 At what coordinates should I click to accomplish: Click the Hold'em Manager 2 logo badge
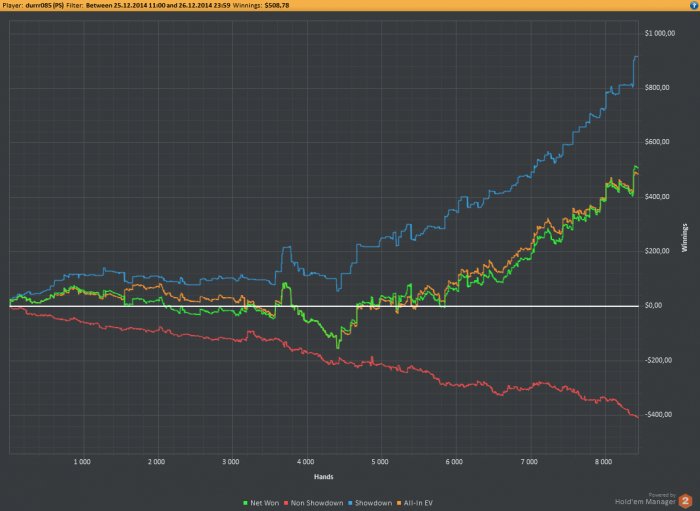(x=685, y=501)
